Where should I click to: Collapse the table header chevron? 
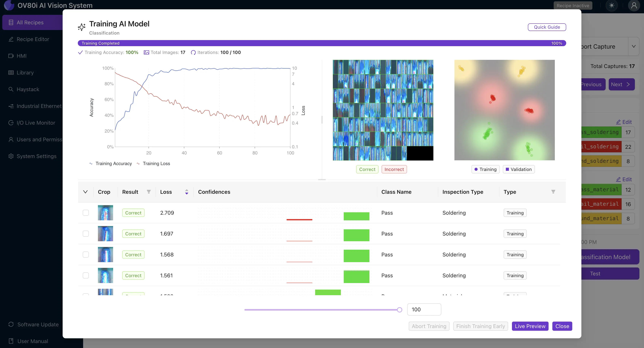(x=86, y=191)
